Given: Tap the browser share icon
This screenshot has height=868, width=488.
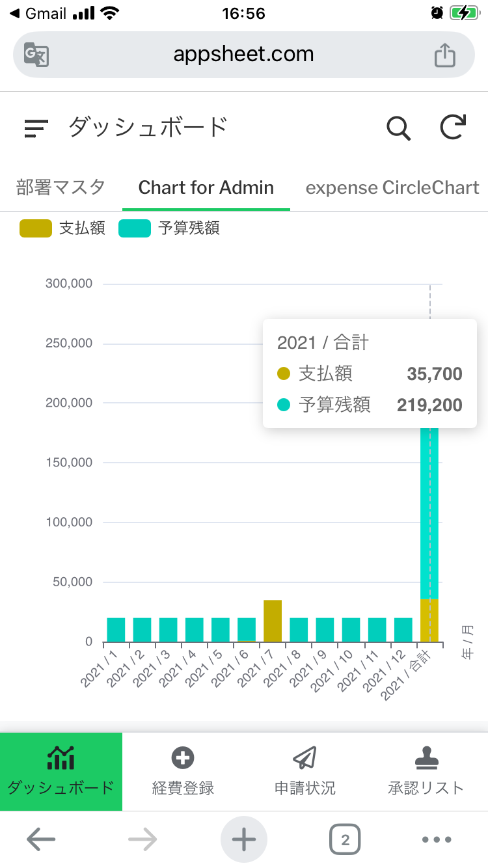Looking at the screenshot, I should (x=444, y=54).
